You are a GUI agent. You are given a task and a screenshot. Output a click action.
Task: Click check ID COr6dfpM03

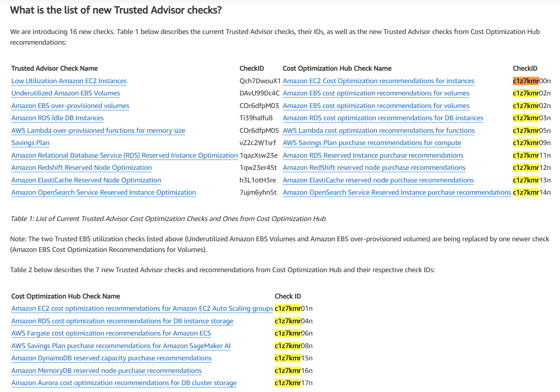click(x=259, y=106)
